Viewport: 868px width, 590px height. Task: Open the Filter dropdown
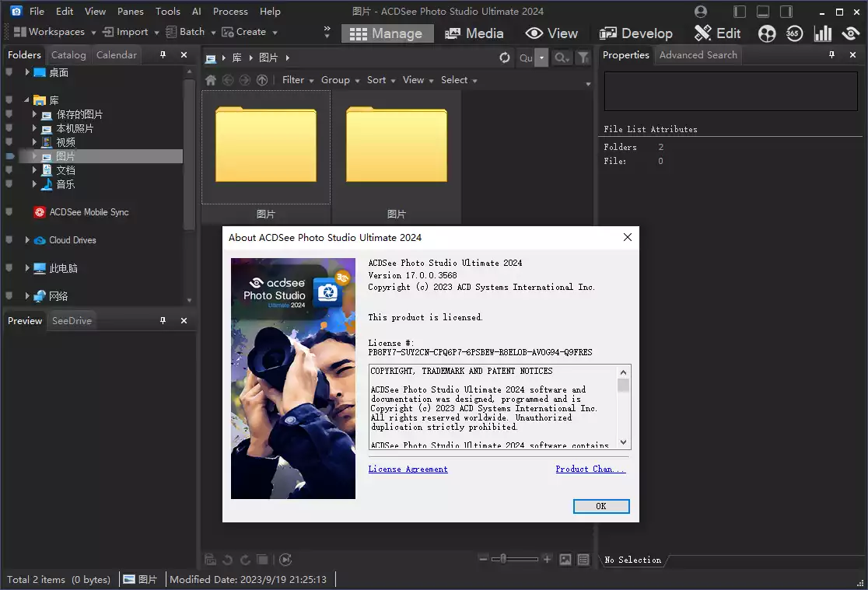point(298,80)
